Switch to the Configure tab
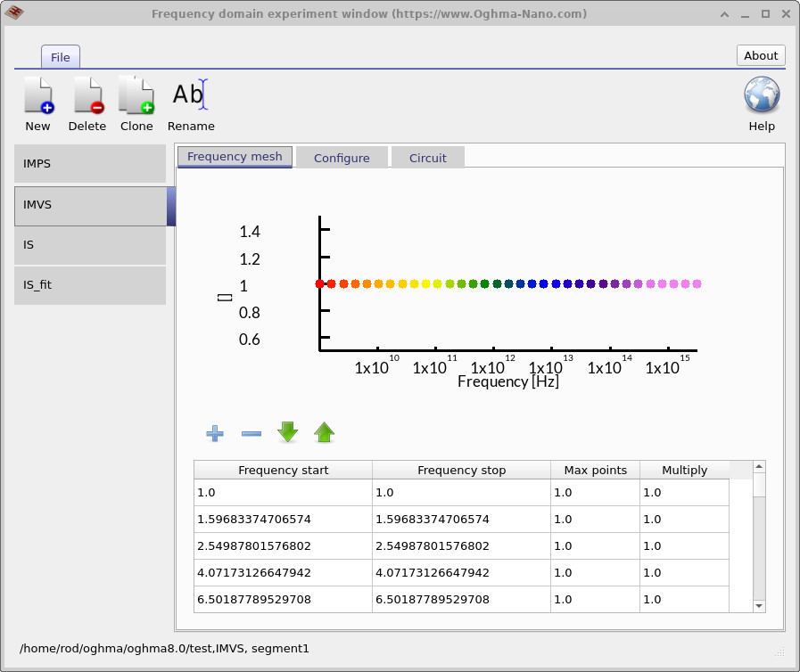 click(x=342, y=158)
